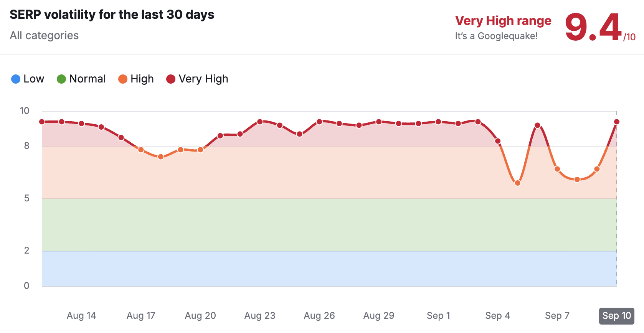
Task: Click the data point above Aug 20
Action: click(200, 150)
